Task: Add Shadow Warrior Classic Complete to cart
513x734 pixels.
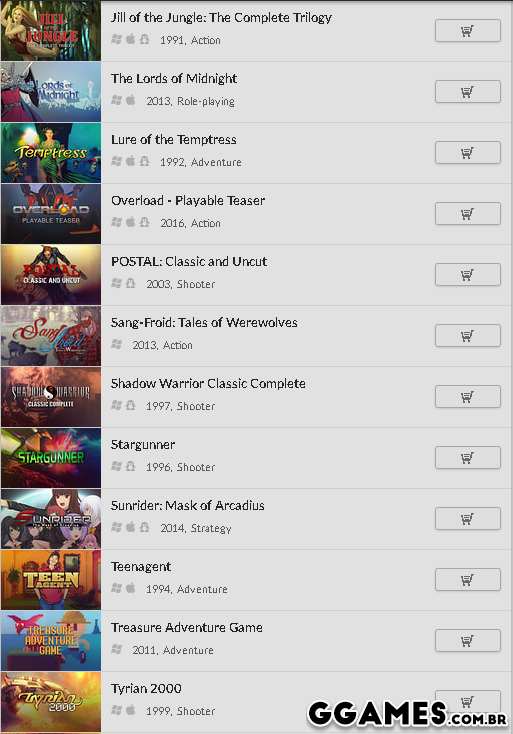Action: (468, 397)
